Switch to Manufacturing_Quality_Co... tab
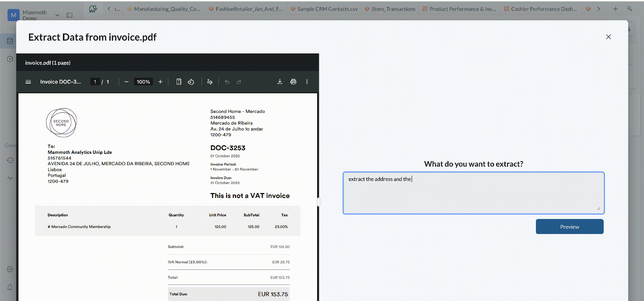 [x=164, y=9]
